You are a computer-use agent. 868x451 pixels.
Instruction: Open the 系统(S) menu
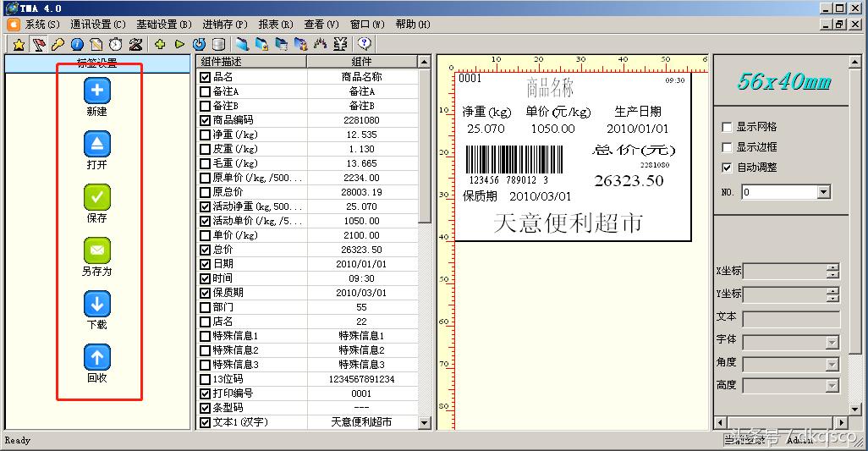pos(42,25)
